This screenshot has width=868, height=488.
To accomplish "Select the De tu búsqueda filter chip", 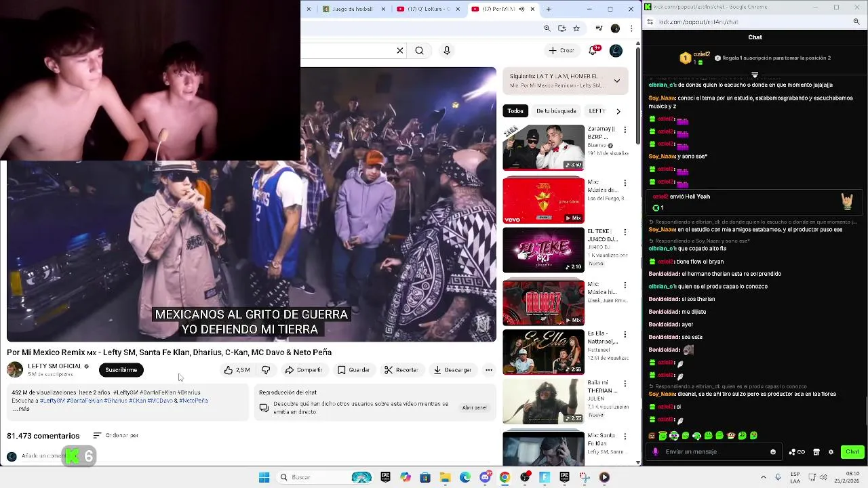I will point(556,111).
